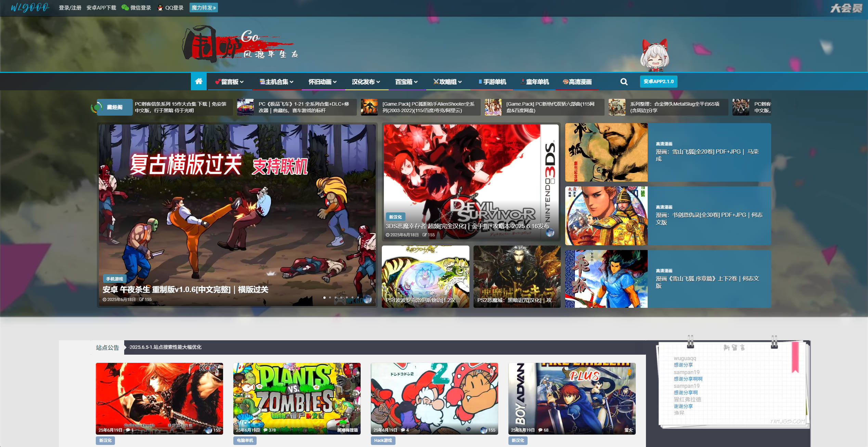Click the WeChat login icon

tap(125, 8)
